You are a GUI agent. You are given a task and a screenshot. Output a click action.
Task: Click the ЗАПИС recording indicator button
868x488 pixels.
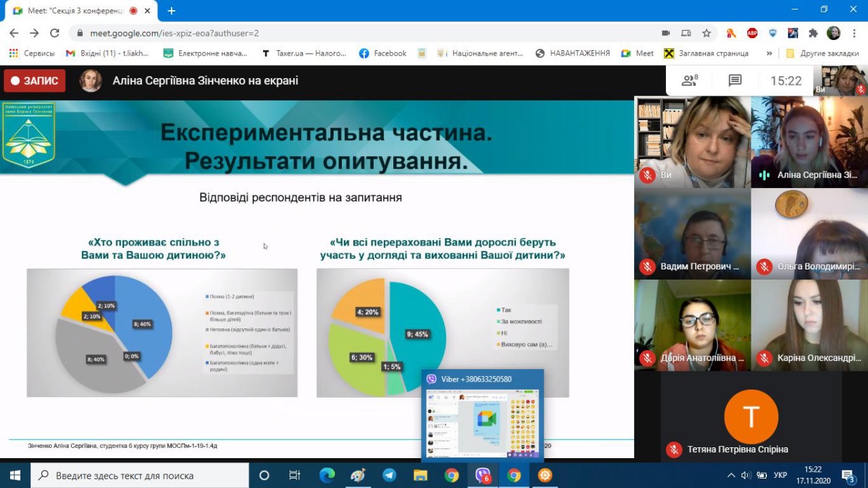[35, 81]
